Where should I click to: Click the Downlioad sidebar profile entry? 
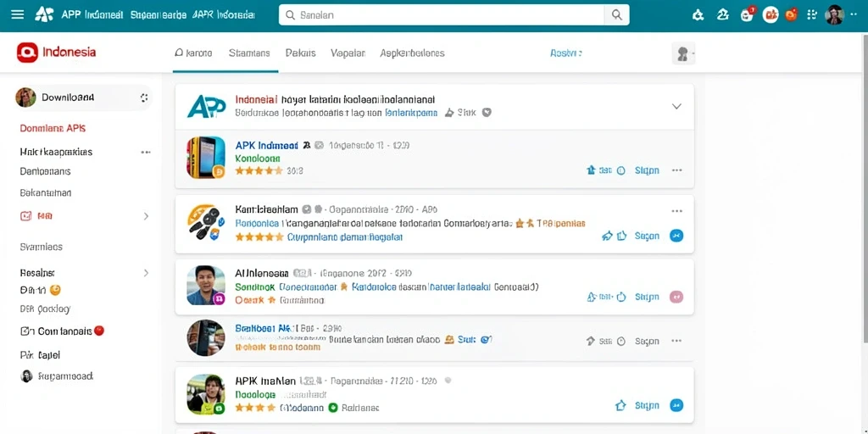pos(83,97)
